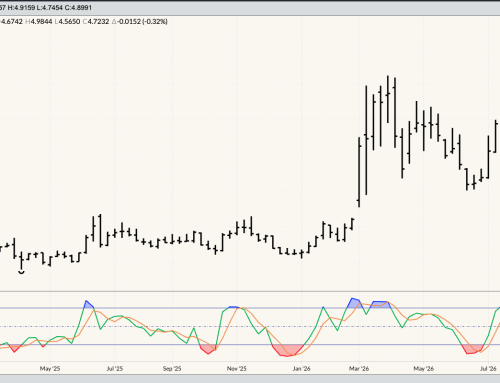Click the tallest price bar at the chart peak
The image size is (500, 383).
(388, 99)
